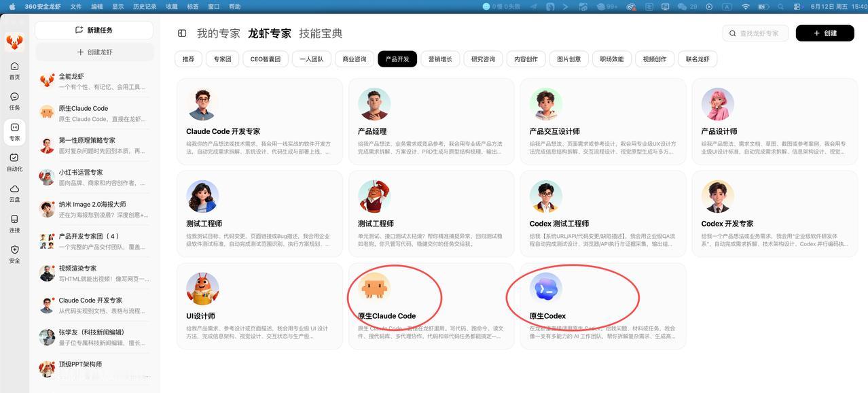This screenshot has height=393, width=868.
Task: Select the 推荐 category filter
Action: pos(188,59)
